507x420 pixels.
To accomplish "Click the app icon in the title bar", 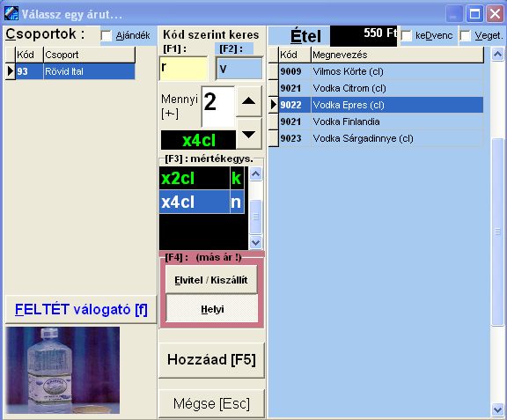I will (x=11, y=13).
